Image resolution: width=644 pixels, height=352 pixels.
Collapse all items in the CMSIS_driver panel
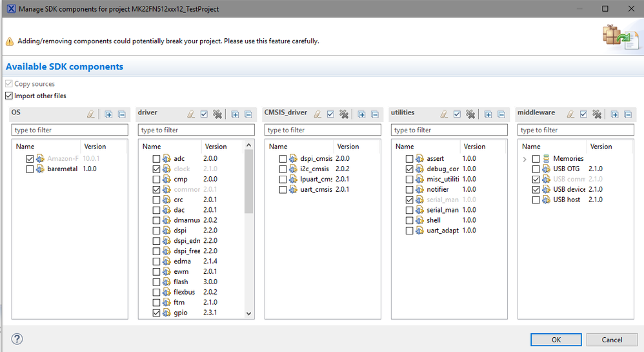point(374,114)
